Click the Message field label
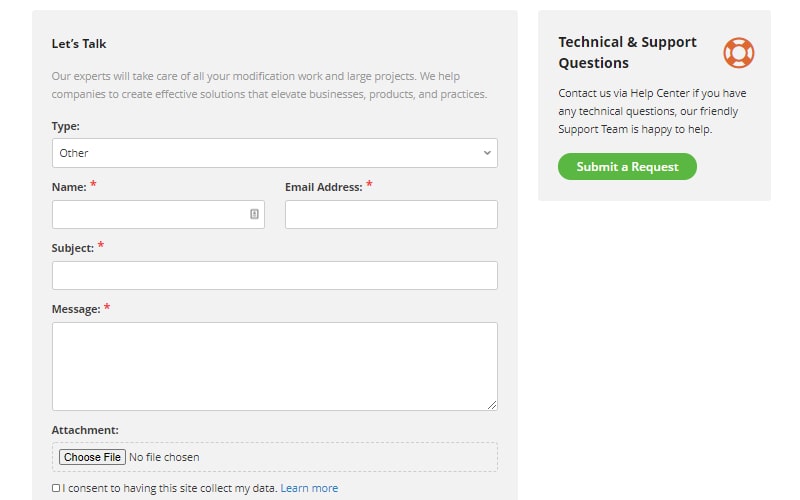The height and width of the screenshot is (500, 800). pos(76,309)
